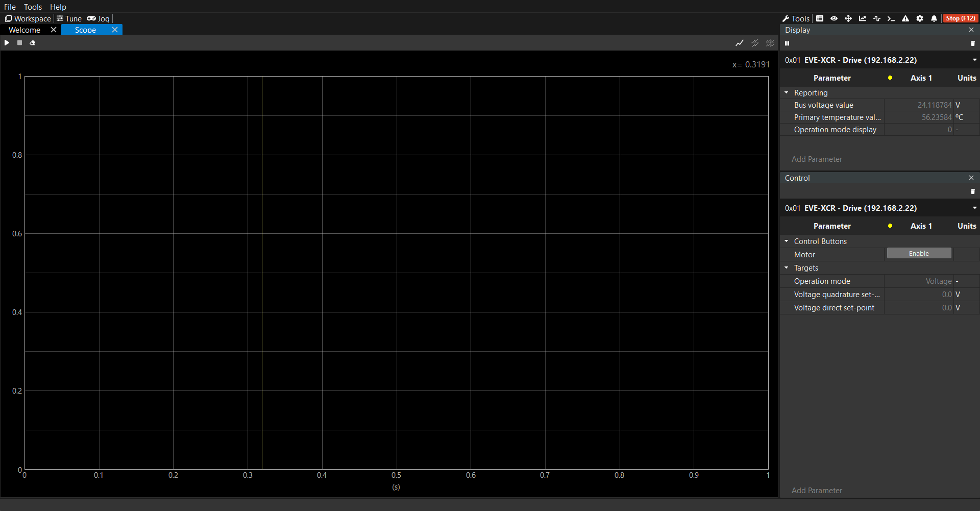The height and width of the screenshot is (511, 980).
Task: Click the x= 0.3191 cursor readout
Action: 751,64
